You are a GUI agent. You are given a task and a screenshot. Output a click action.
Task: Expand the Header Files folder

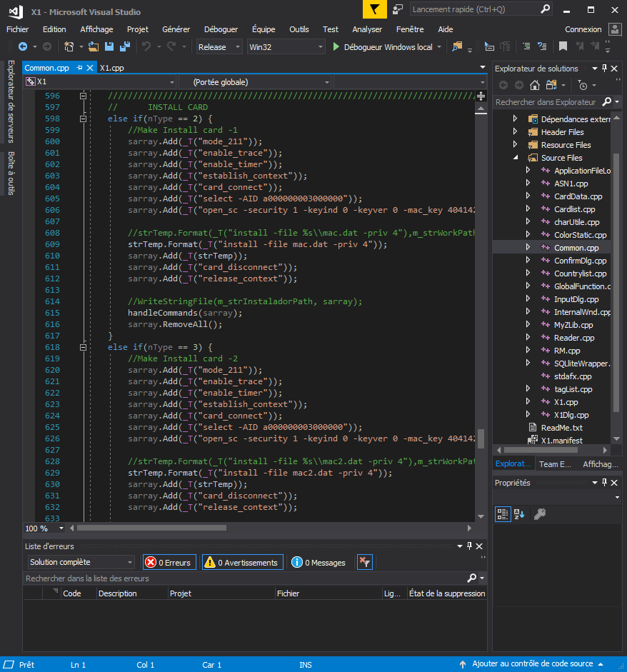(x=515, y=132)
